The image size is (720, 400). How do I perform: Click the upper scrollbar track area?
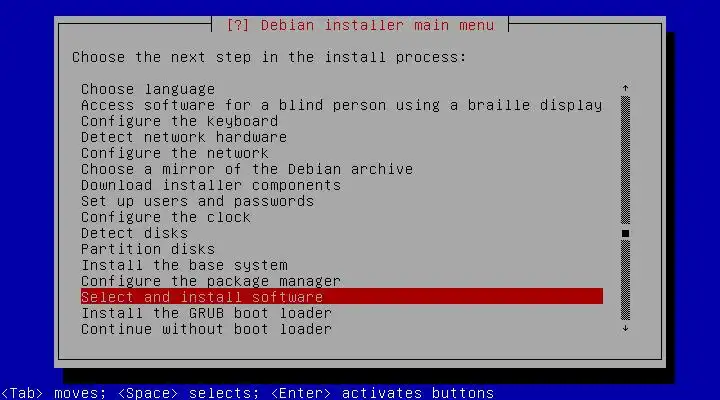pos(625,160)
